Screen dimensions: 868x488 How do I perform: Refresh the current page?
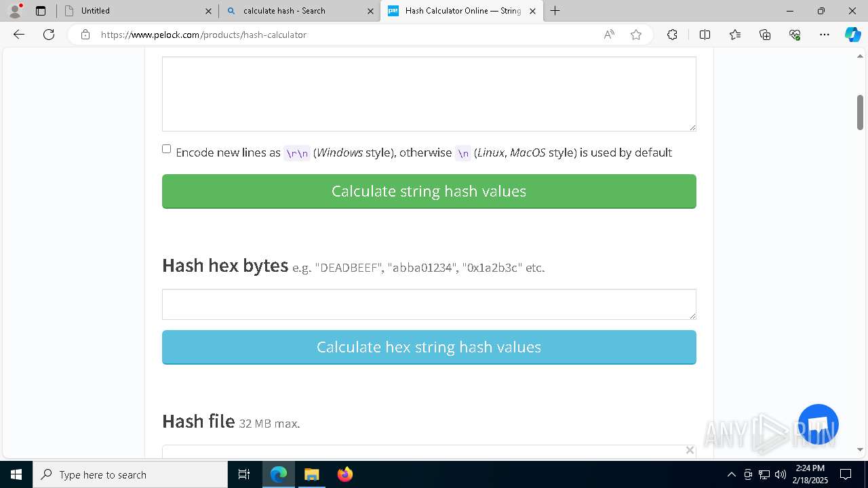pos(49,35)
